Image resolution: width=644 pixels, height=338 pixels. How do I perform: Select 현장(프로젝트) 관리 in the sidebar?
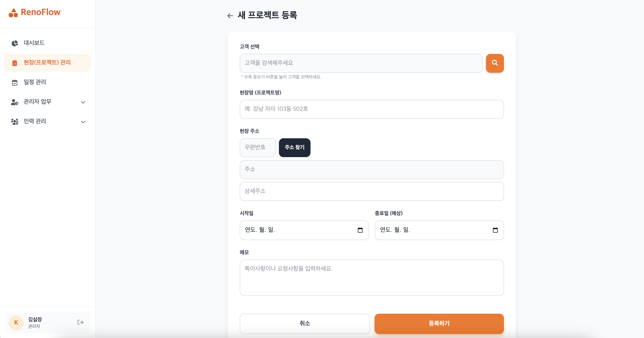47,63
